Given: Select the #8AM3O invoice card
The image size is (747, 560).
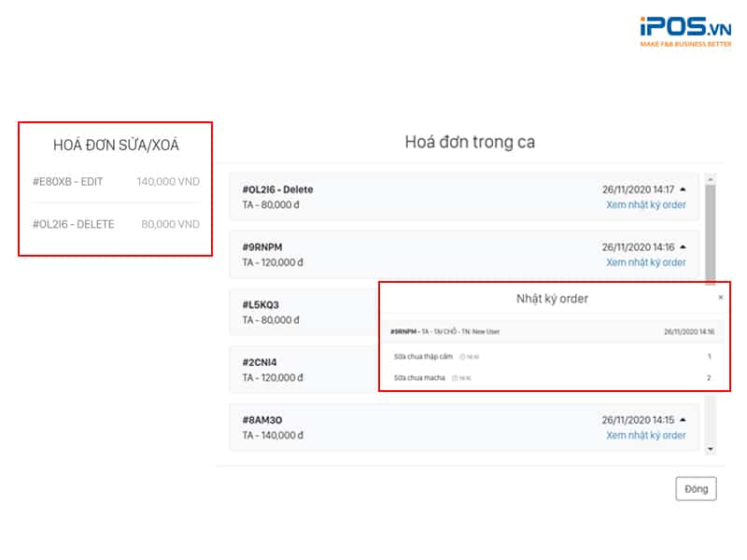Looking at the screenshot, I should point(373,427).
